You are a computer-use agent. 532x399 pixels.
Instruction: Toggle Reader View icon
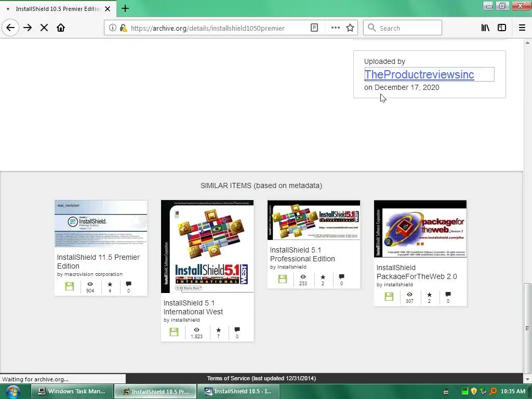(x=314, y=28)
